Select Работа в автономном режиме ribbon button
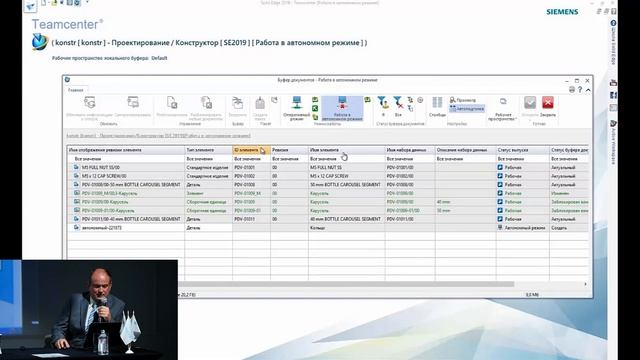Viewport: 640px width, 360px height. 342,109
